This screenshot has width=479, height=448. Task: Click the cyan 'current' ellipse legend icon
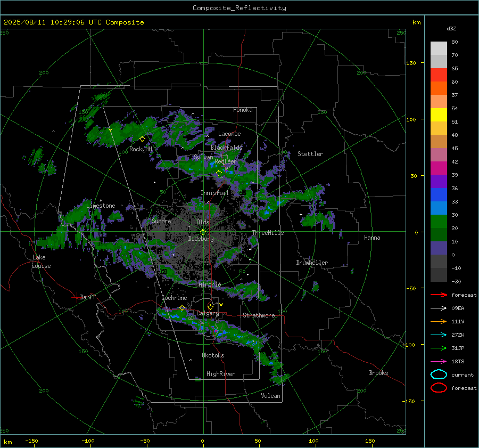[x=439, y=374]
